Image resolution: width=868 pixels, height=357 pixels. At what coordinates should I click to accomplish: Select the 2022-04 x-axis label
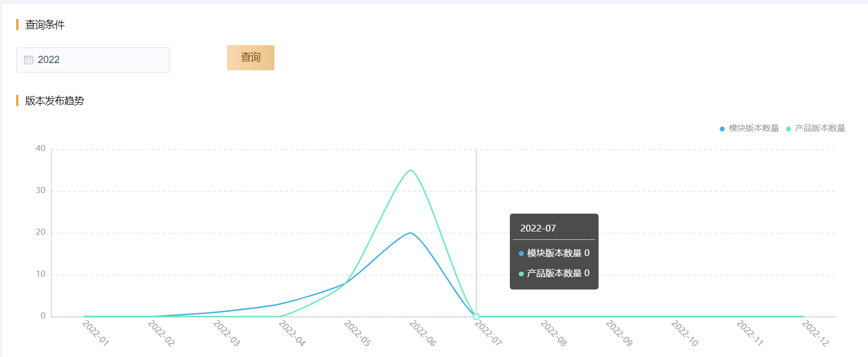point(291,334)
